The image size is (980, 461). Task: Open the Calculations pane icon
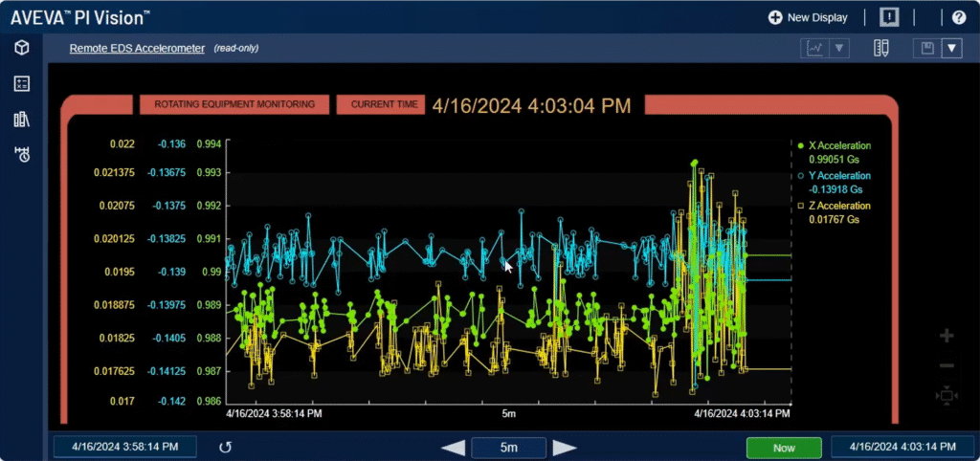click(x=21, y=83)
